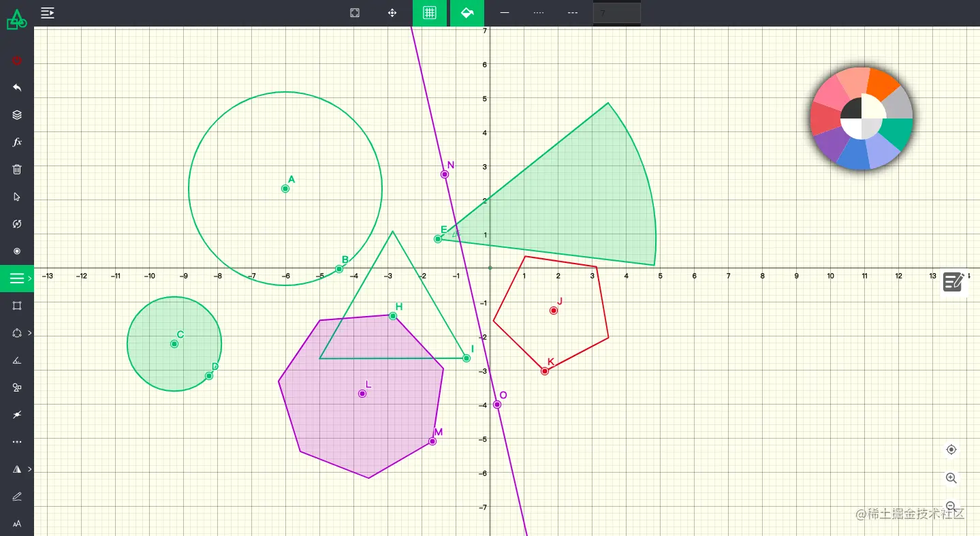Screen dimensions: 980x536
Task: Select the rectangle polygon tool
Action: click(x=17, y=306)
